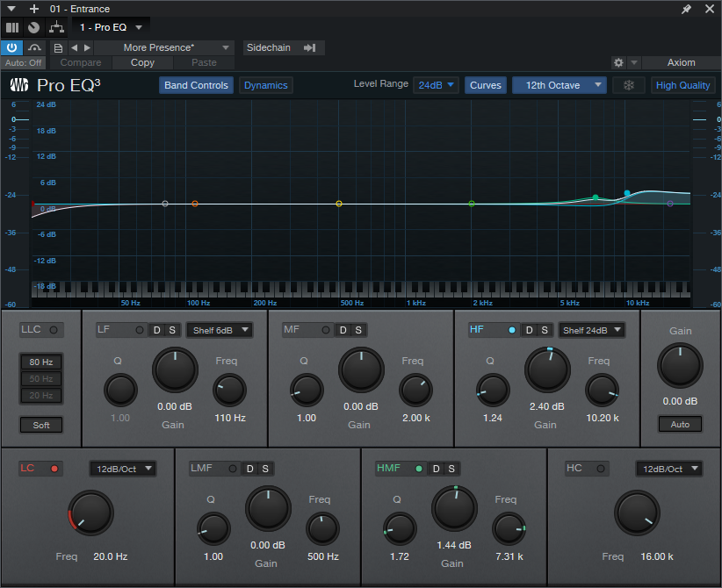Click the yellow MF band node on graph

(x=339, y=204)
